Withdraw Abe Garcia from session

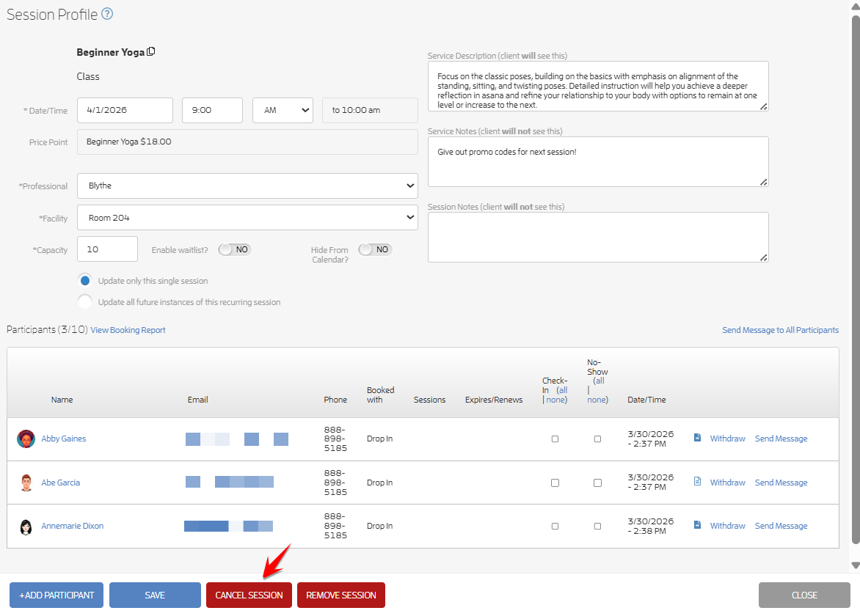(x=727, y=483)
